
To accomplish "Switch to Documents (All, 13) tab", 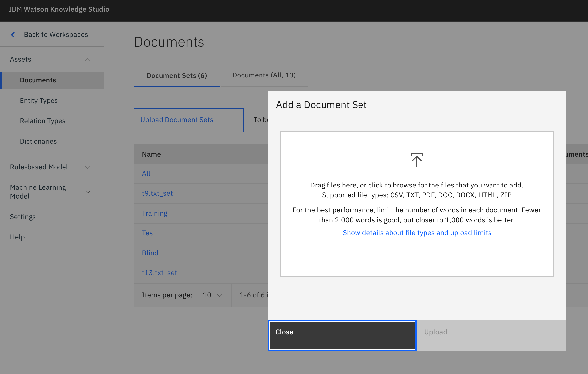I will [x=264, y=75].
